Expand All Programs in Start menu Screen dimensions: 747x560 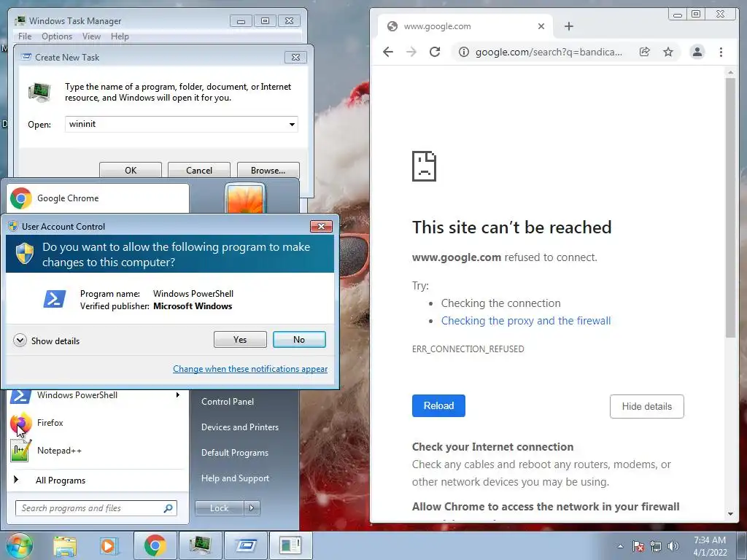pyautogui.click(x=98, y=480)
